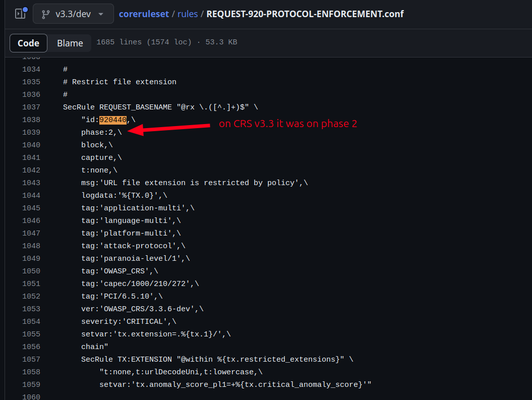Click the REQUEST-920-PROTOCOL-ENFORCEMENT.conf filename
Viewport: 532px width, 400px height.
[x=305, y=14]
